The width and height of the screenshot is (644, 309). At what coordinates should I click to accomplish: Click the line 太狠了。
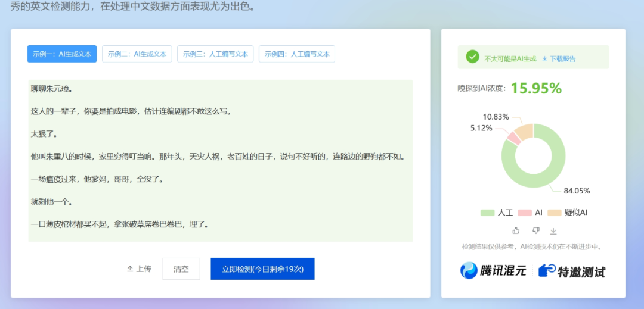point(45,133)
